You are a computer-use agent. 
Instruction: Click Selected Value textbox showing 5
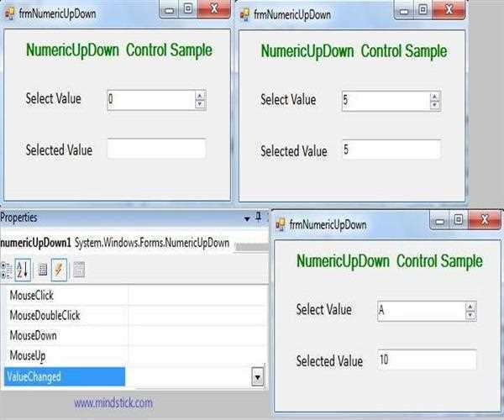coord(391,150)
